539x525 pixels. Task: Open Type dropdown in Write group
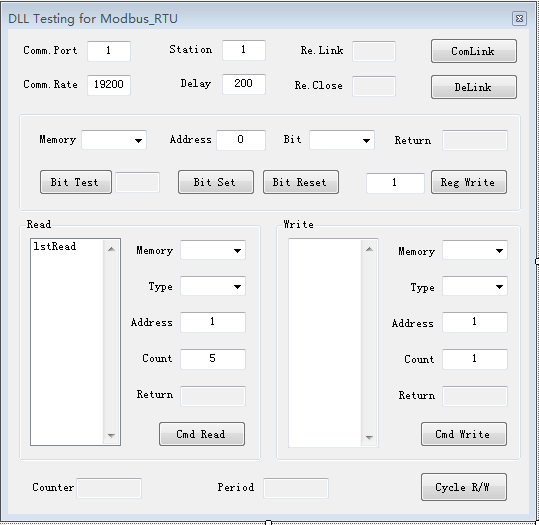[475, 286]
